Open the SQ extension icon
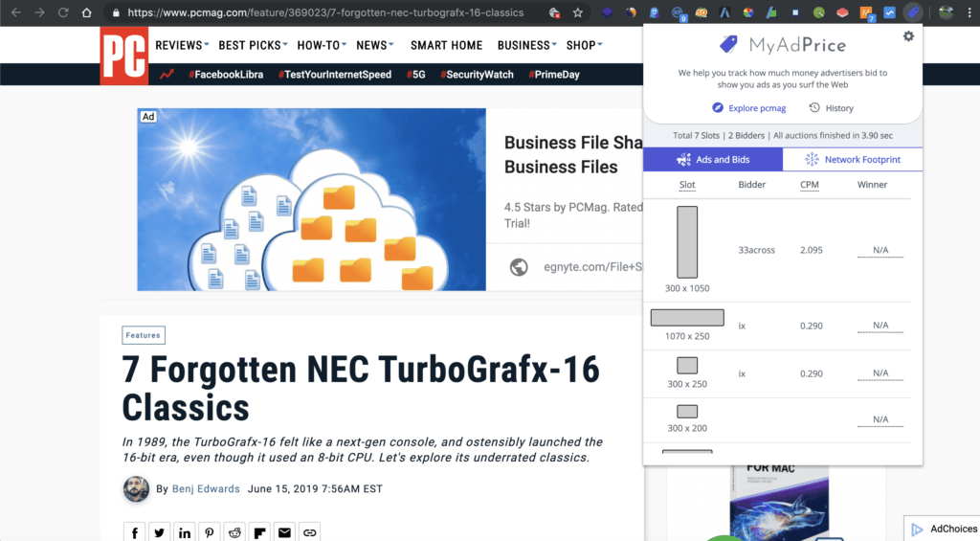This screenshot has width=980, height=541. point(702,12)
